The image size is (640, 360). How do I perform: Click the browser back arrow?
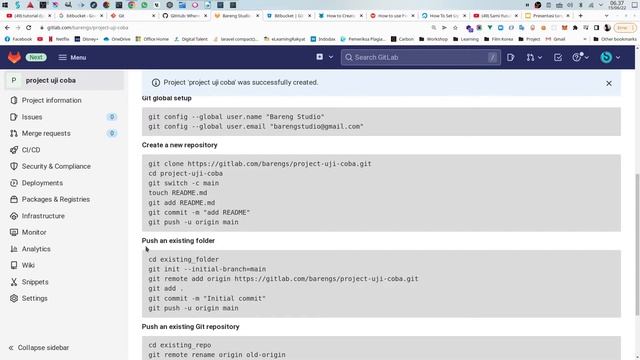[7, 28]
